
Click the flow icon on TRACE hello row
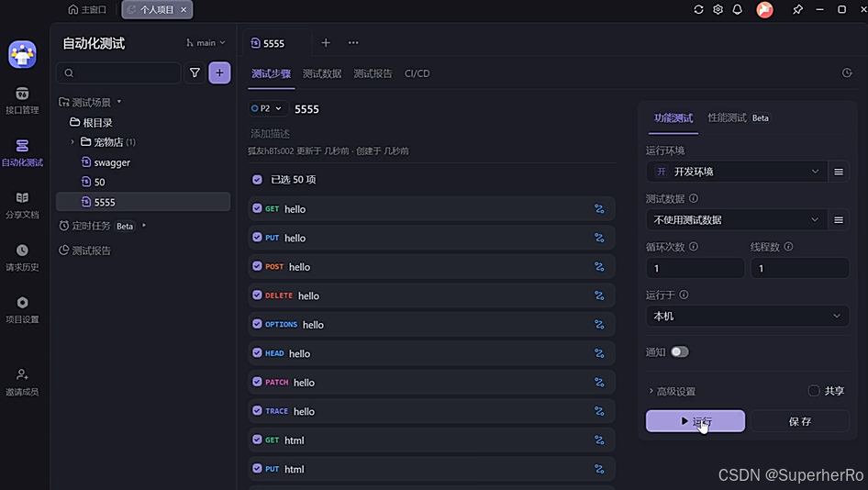point(599,411)
